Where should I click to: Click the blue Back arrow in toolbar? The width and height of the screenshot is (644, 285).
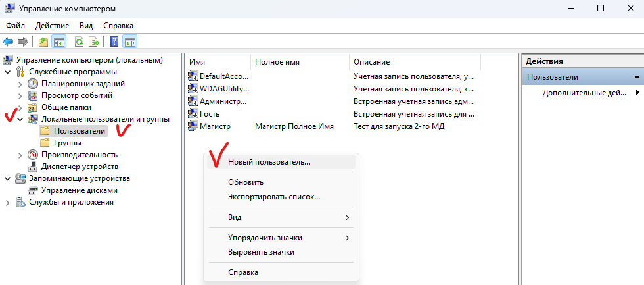(x=9, y=41)
